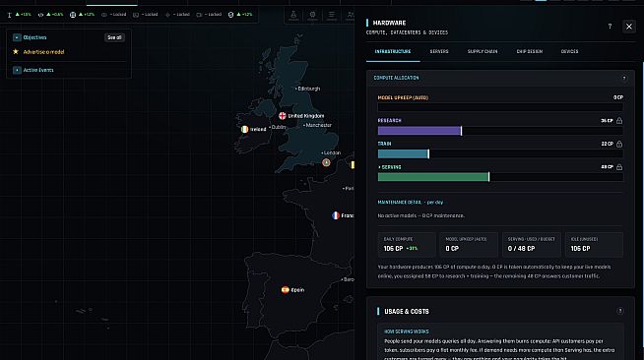
Task: Toggle the Serving allocation lock
Action: pyautogui.click(x=619, y=167)
